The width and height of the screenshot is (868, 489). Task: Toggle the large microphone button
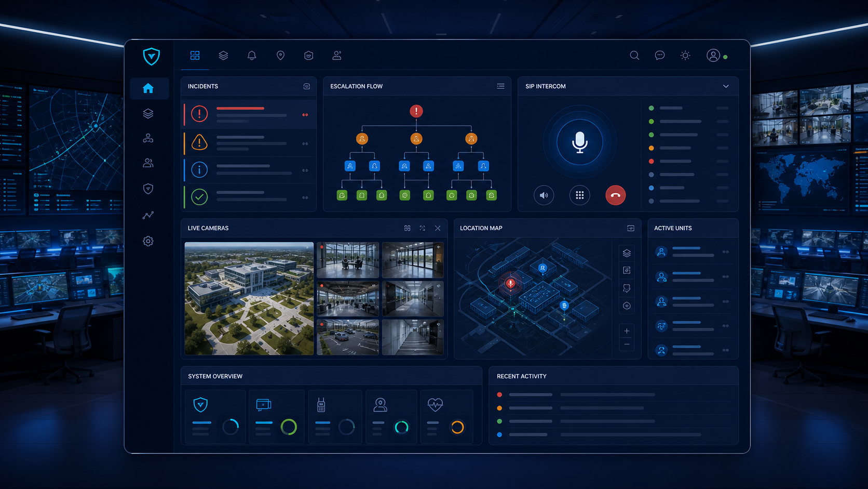coord(579,142)
